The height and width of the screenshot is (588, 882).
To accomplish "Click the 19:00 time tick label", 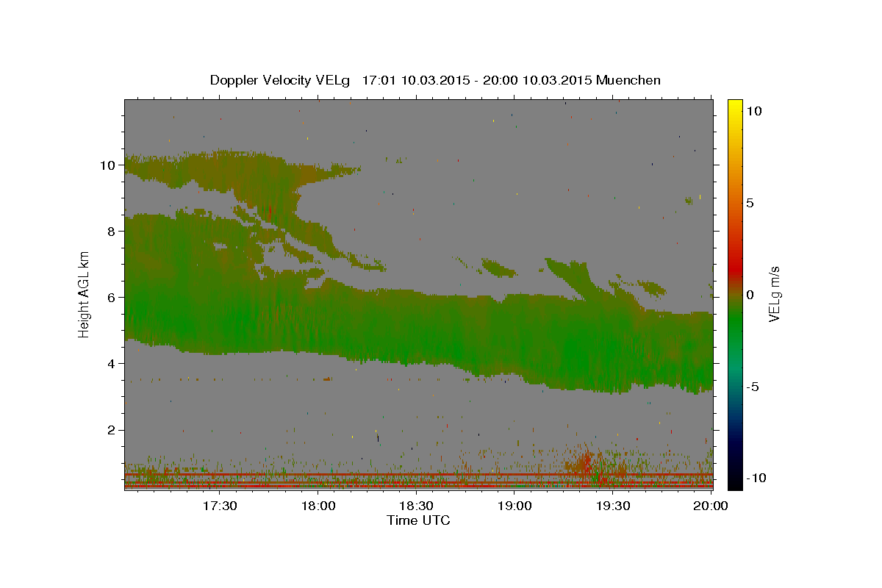I will pyautogui.click(x=514, y=506).
